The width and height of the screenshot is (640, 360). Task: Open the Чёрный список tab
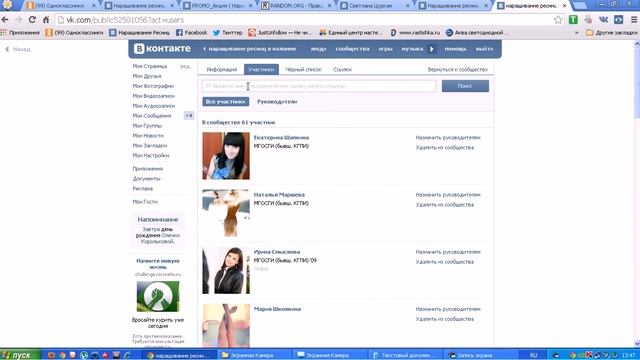click(x=303, y=69)
